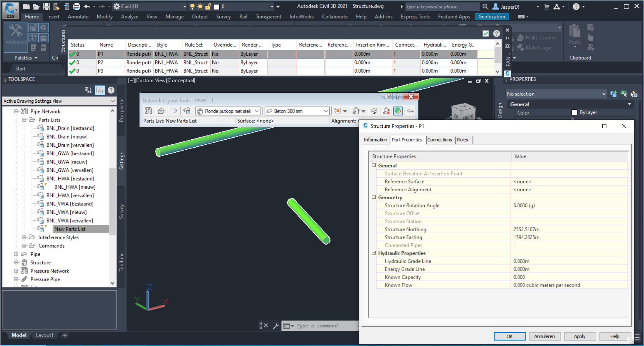Screen dimensions: 644x346
Task: Collapse the Parts Lists tree node
Action: point(24,120)
